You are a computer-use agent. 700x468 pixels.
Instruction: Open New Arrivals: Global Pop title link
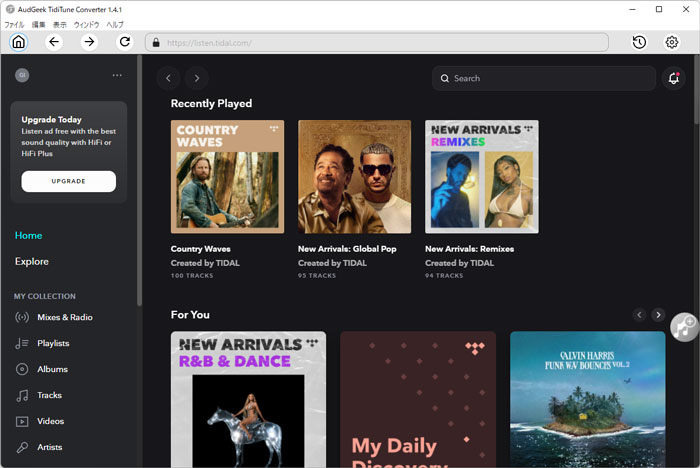pyautogui.click(x=347, y=249)
